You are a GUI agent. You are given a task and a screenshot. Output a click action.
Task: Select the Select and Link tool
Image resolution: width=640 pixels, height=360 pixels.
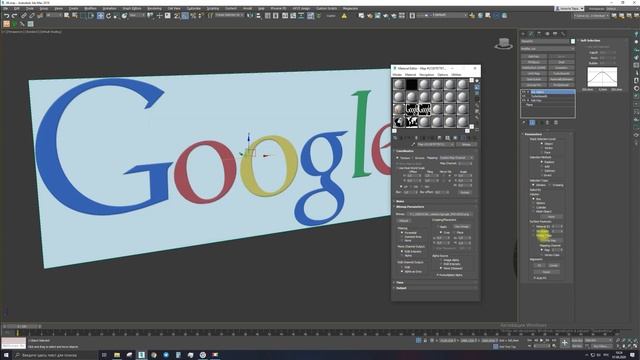pyautogui.click(x=24, y=16)
